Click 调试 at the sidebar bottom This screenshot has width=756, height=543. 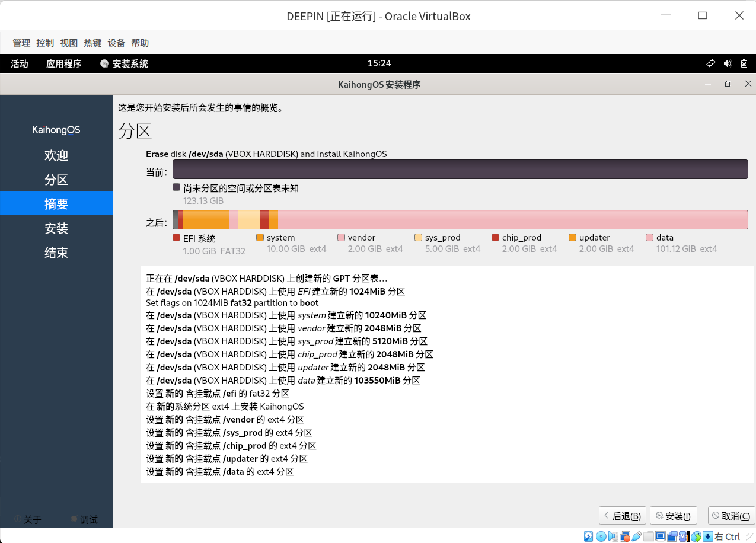(84, 519)
